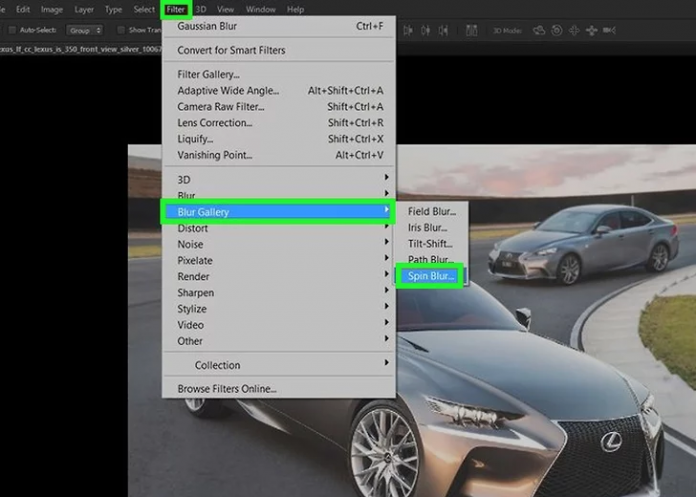Open the Group dropdown in options bar
Screen dimensions: 696x497
85,30
